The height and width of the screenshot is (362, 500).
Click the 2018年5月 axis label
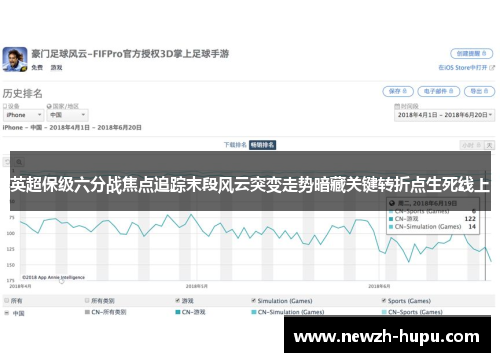pos(197,286)
